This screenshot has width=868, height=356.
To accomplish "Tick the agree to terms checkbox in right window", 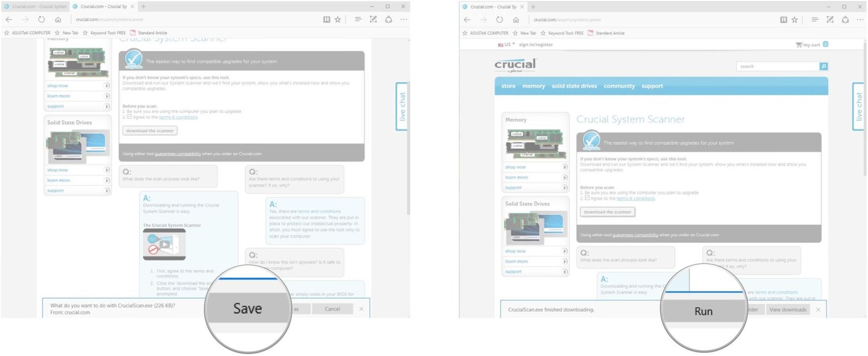I will click(x=587, y=198).
